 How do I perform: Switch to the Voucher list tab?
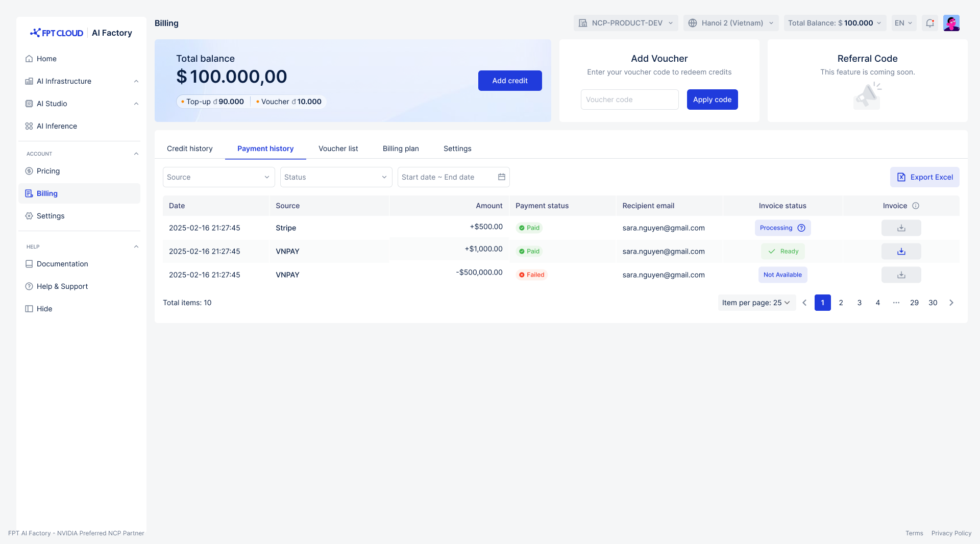click(338, 149)
